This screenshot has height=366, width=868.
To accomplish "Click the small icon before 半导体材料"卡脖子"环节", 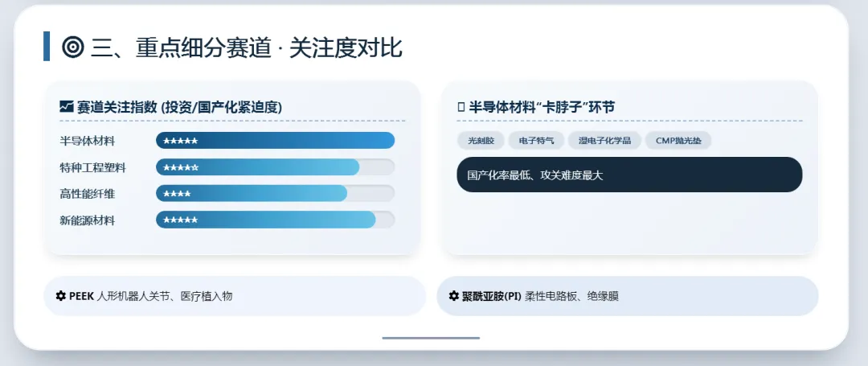I will coord(461,106).
